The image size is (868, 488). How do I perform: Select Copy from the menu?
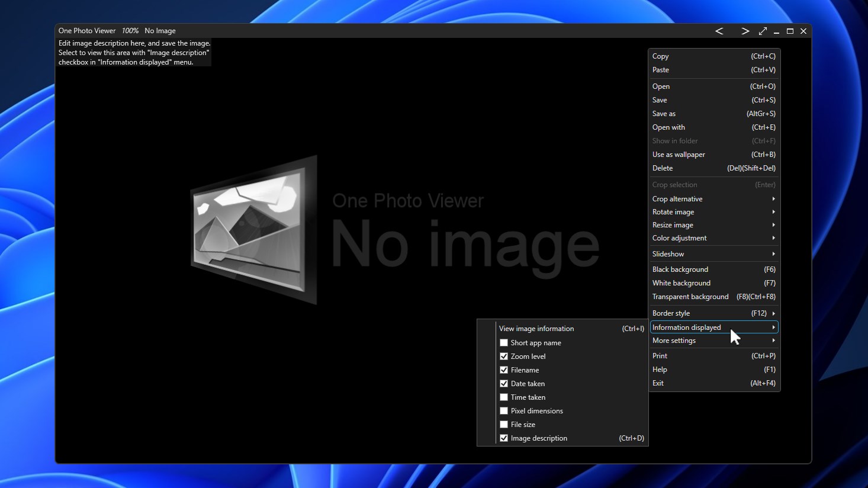point(660,56)
